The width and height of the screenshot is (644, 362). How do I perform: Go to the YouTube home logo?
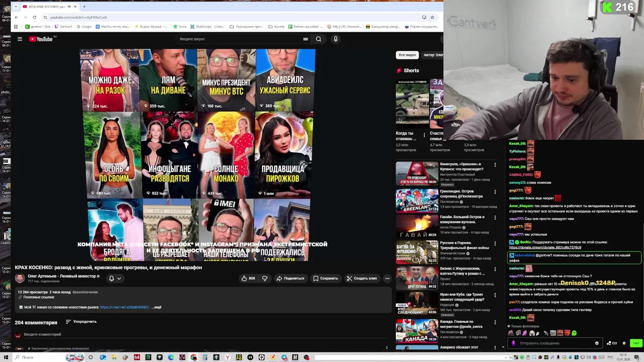tap(41, 39)
